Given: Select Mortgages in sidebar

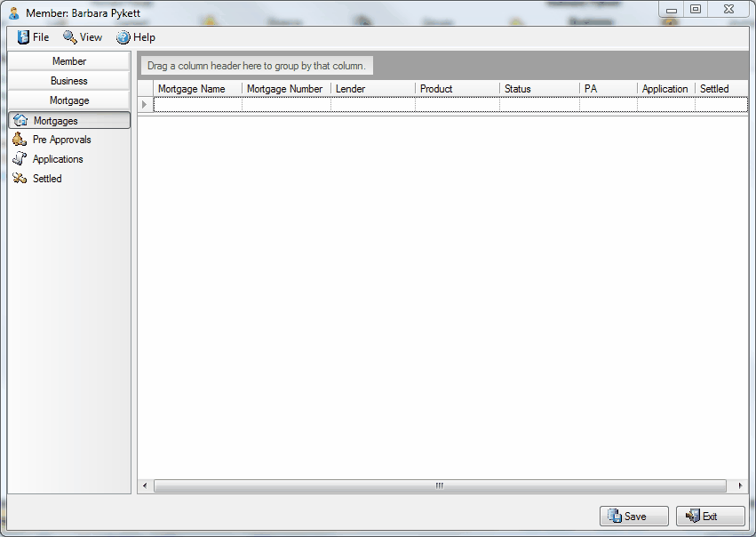Looking at the screenshot, I should [69, 121].
